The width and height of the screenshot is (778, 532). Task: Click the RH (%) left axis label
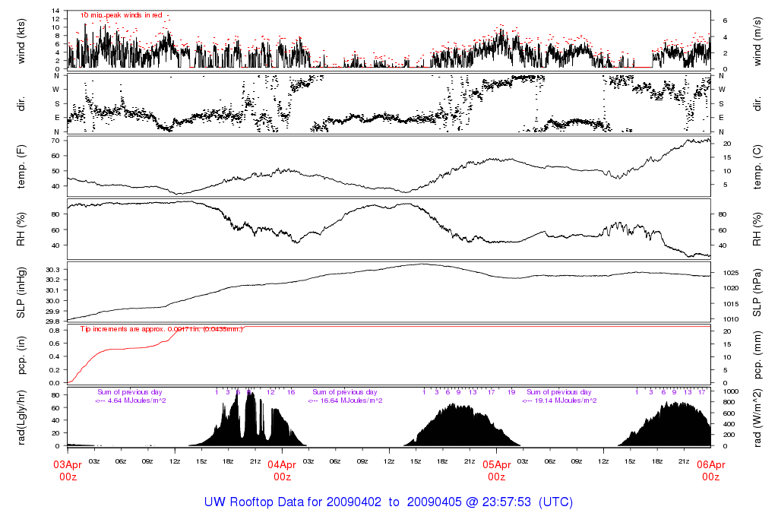(21, 230)
